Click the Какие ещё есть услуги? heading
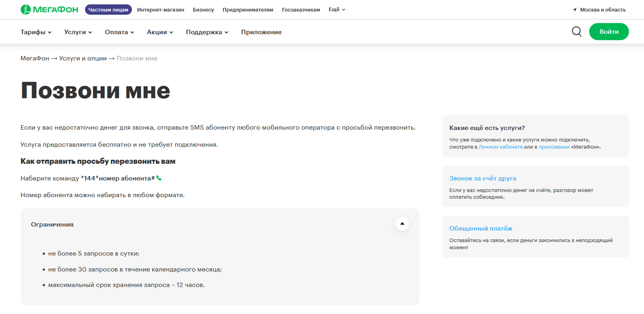Image resolution: width=644 pixels, height=314 pixels. 487,128
